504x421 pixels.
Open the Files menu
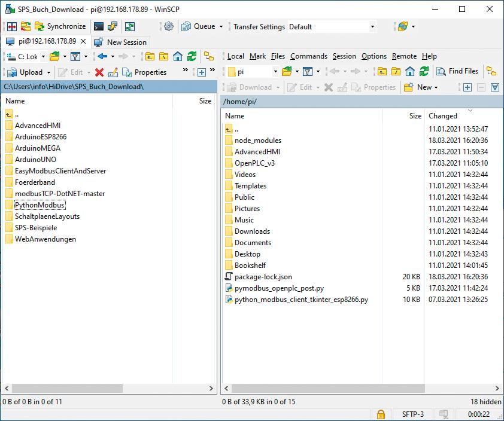point(278,56)
